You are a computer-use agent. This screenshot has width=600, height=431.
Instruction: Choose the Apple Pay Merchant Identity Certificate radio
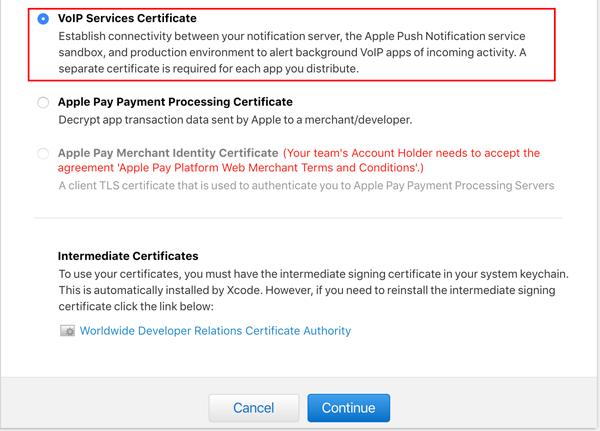pyautogui.click(x=43, y=153)
